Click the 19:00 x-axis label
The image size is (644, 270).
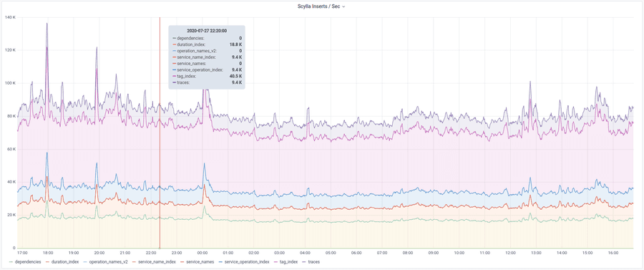click(x=74, y=253)
